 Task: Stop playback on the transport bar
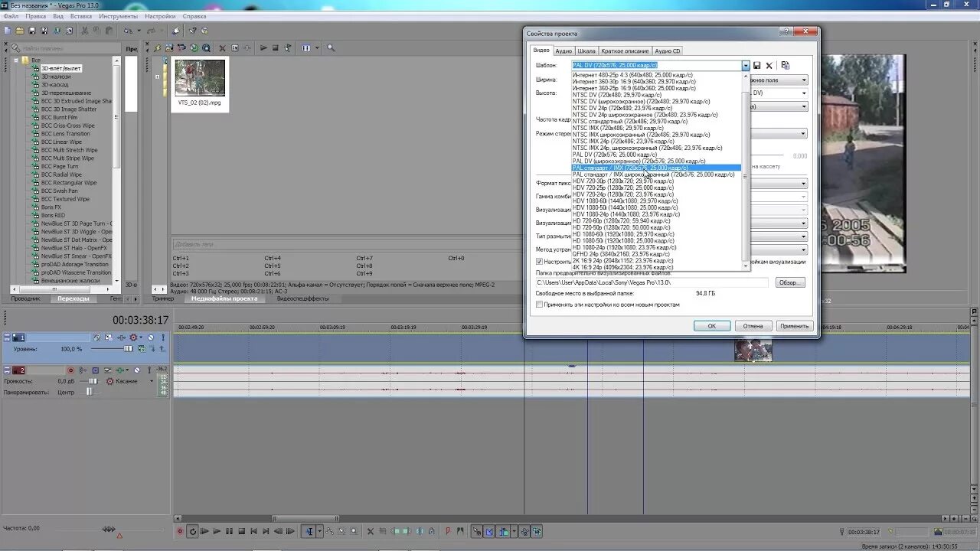pyautogui.click(x=242, y=531)
